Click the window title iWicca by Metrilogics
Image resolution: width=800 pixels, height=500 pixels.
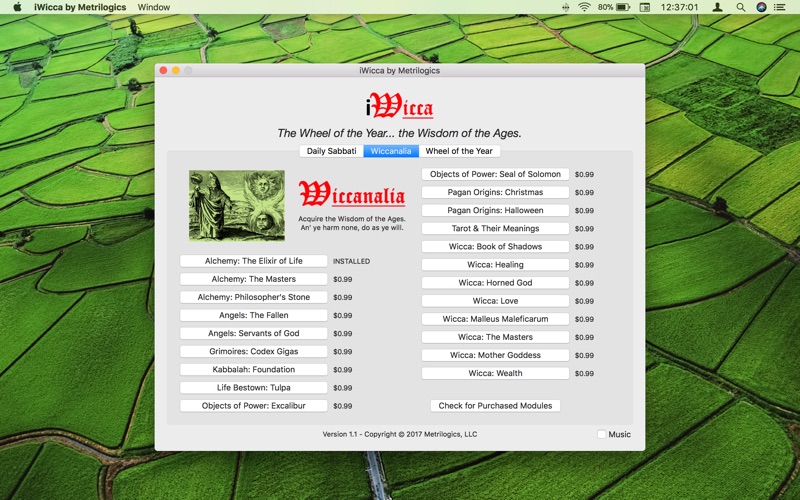point(399,70)
